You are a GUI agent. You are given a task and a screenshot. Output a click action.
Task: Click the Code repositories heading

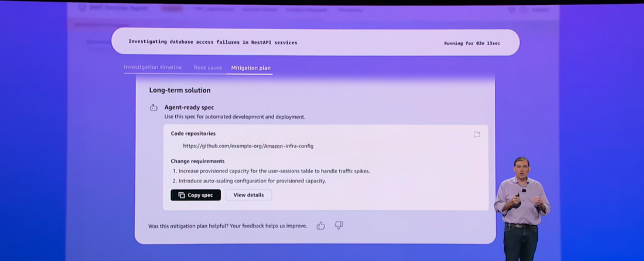coord(193,133)
